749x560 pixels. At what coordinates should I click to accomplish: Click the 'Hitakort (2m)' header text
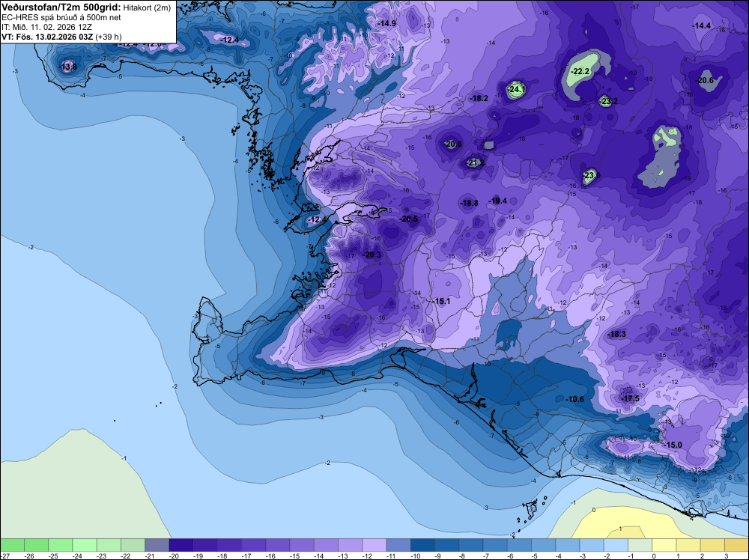click(x=147, y=8)
